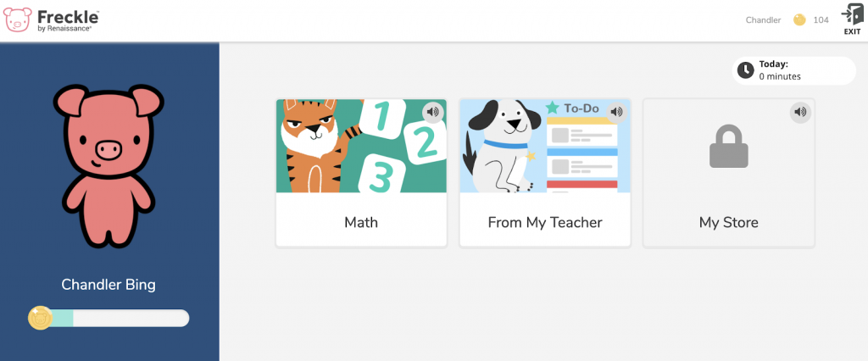Image resolution: width=868 pixels, height=361 pixels.
Task: Play audio for My Store card
Action: pos(800,112)
